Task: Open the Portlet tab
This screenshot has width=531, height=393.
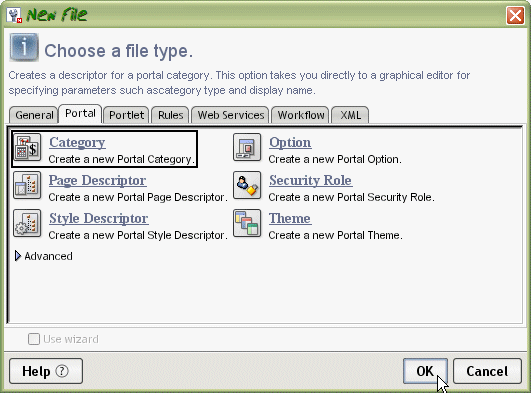Action: click(126, 115)
